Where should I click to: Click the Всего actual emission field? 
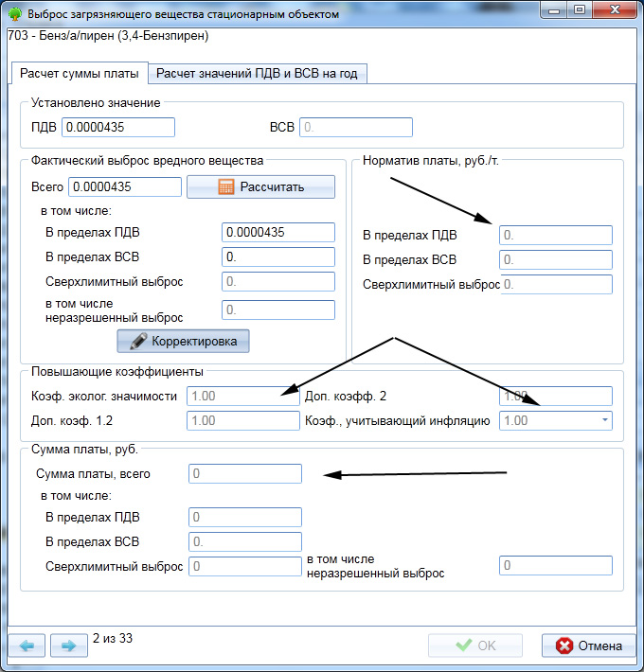(x=125, y=186)
